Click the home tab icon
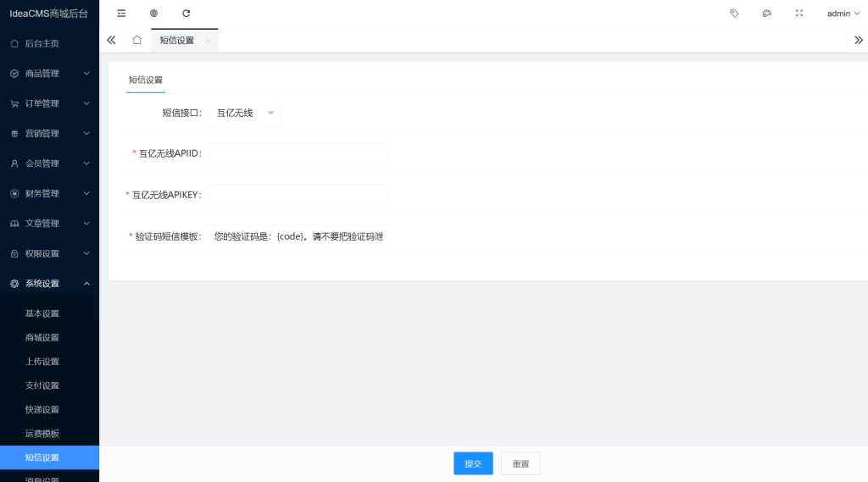The image size is (868, 482). [136, 40]
